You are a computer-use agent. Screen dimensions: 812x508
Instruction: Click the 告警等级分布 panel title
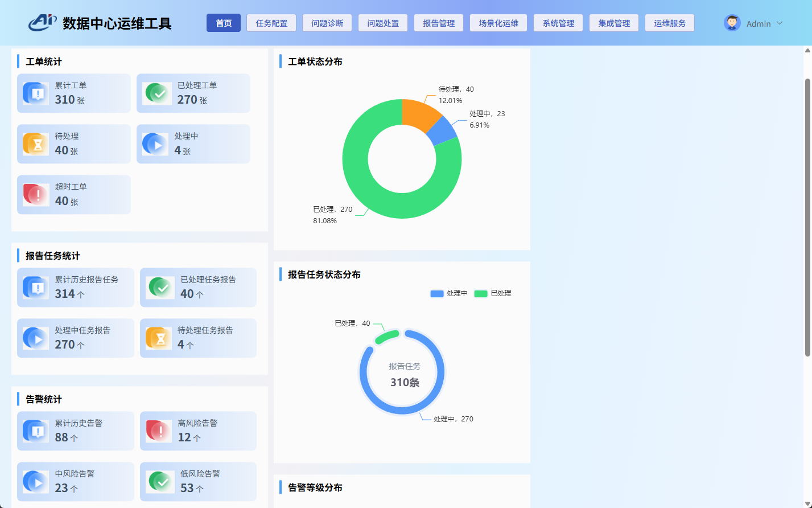[315, 487]
